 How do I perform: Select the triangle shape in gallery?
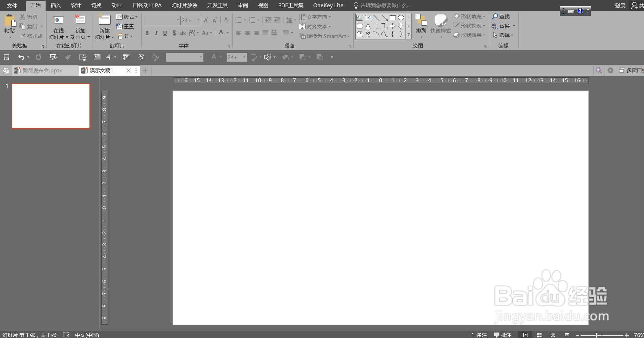tap(368, 26)
